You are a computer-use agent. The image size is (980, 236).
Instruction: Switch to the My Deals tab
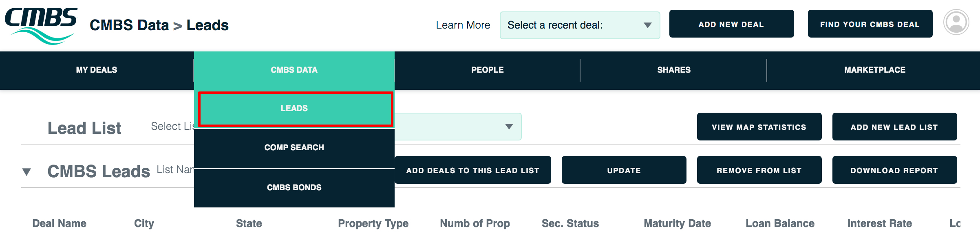pyautogui.click(x=97, y=70)
